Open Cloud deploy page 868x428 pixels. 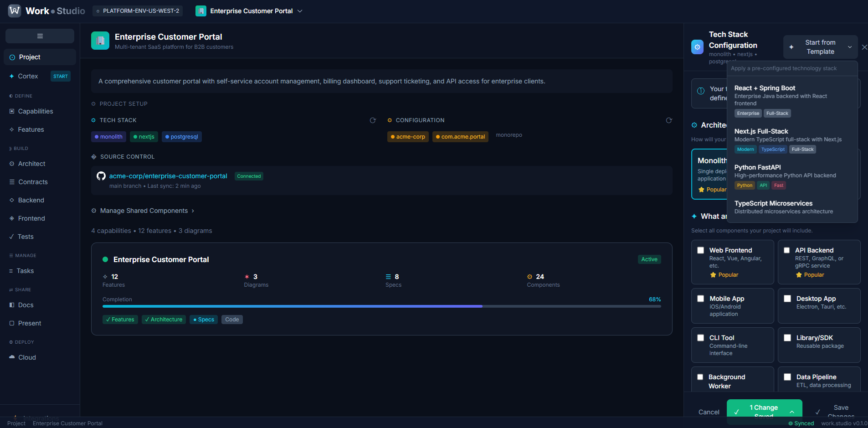tap(40, 357)
